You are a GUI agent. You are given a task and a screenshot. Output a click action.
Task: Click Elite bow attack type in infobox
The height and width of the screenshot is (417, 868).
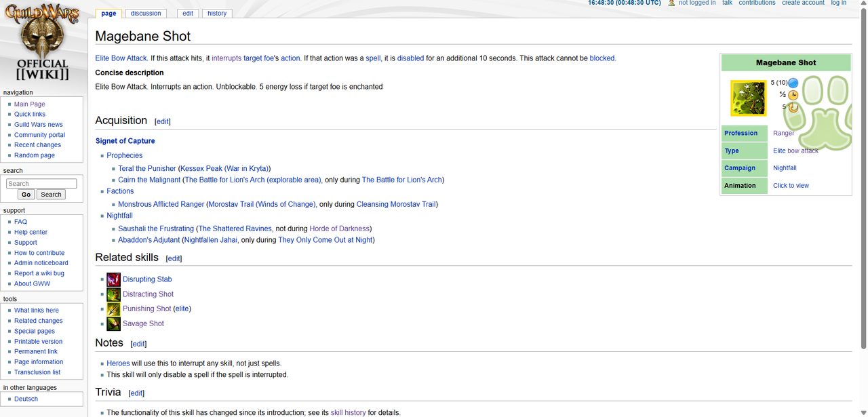pos(795,151)
